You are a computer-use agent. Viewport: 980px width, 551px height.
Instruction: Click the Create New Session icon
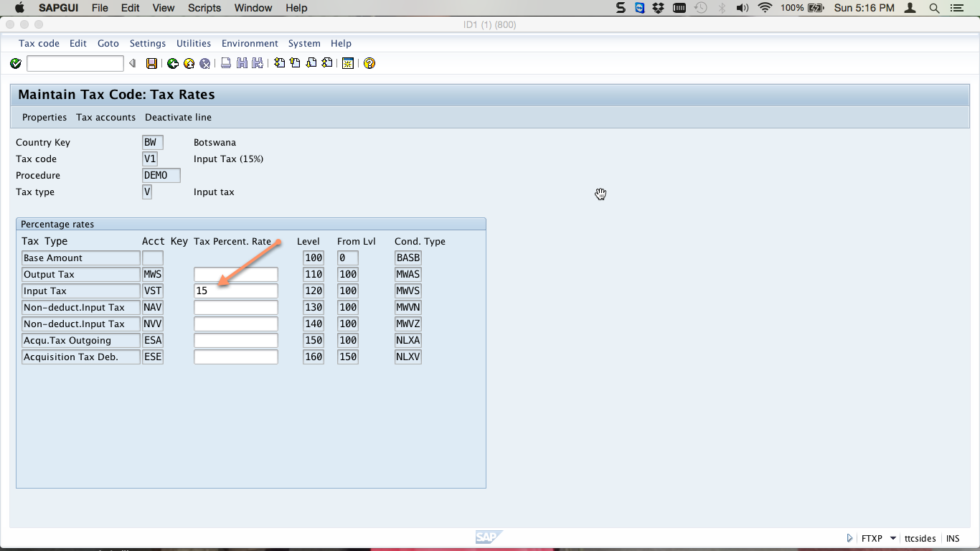348,64
